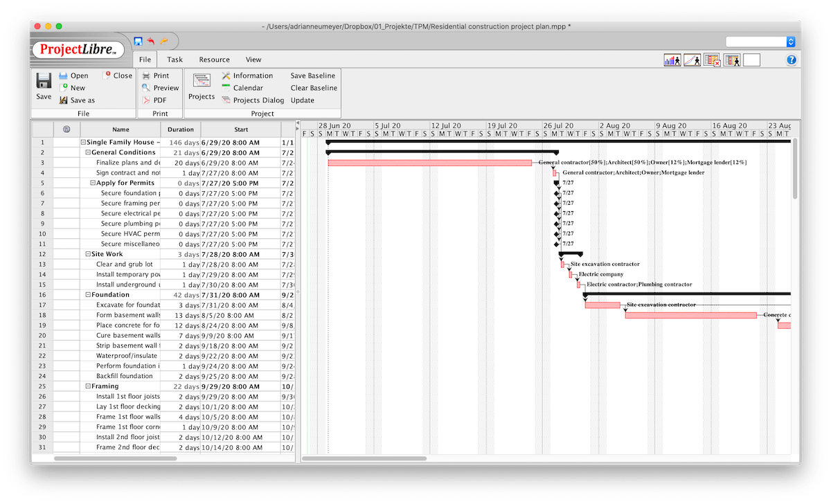
Task: Collapse the General Conditions task group
Action: [88, 152]
